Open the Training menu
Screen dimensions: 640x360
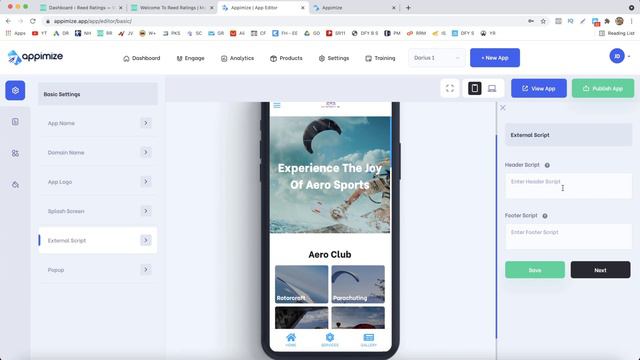380,58
